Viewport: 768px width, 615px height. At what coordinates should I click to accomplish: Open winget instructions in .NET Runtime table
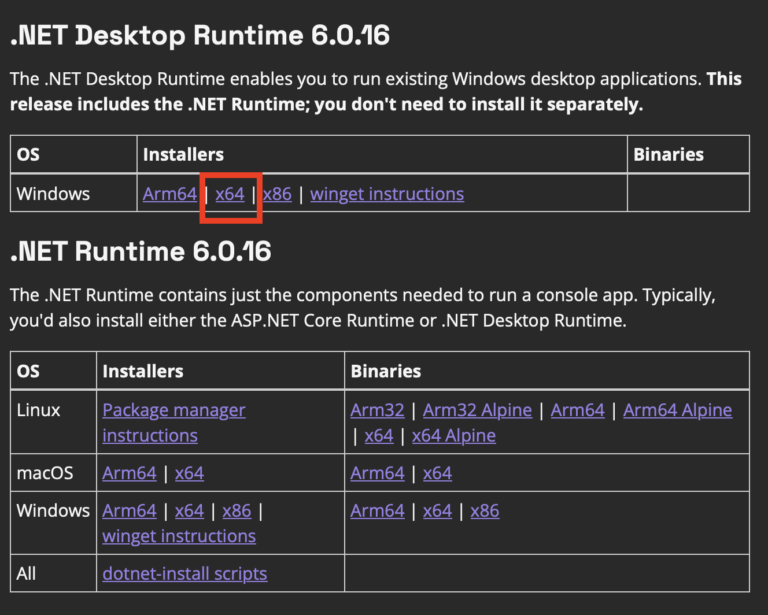pos(179,537)
